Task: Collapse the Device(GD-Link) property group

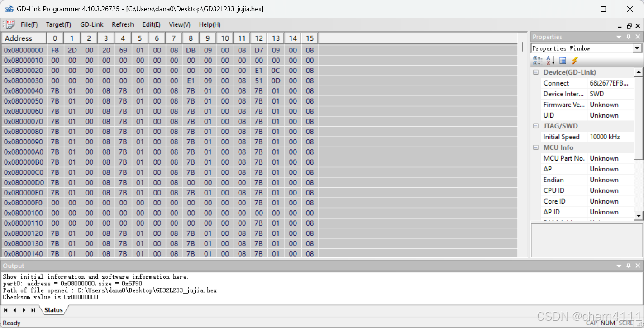Action: tap(536, 72)
